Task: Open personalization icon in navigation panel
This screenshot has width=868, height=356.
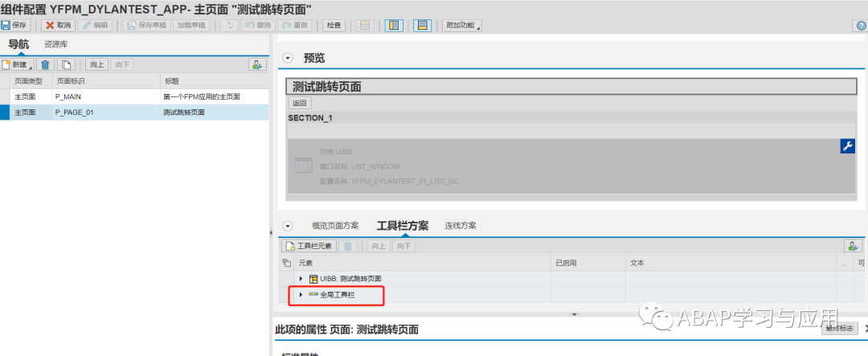Action: click(257, 65)
